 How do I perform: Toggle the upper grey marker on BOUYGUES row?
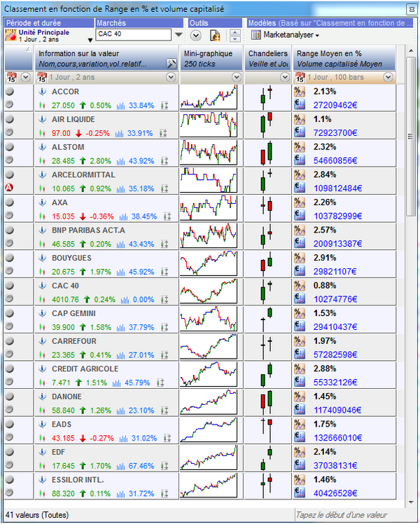(9, 257)
